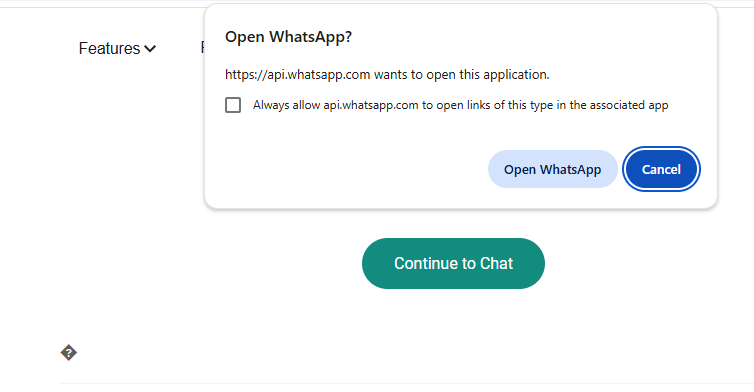Click the diamond question mark icon
The image size is (754, 392).
(69, 353)
